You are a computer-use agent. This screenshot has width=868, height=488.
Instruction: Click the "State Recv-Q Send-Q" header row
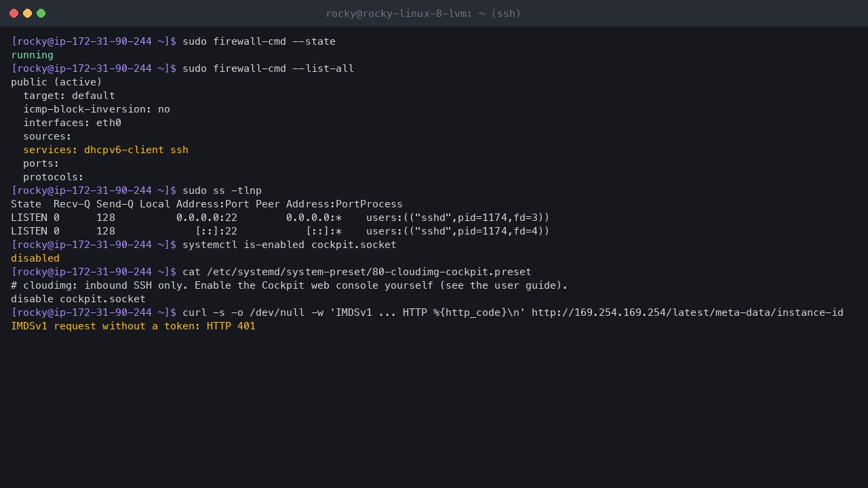click(x=207, y=204)
